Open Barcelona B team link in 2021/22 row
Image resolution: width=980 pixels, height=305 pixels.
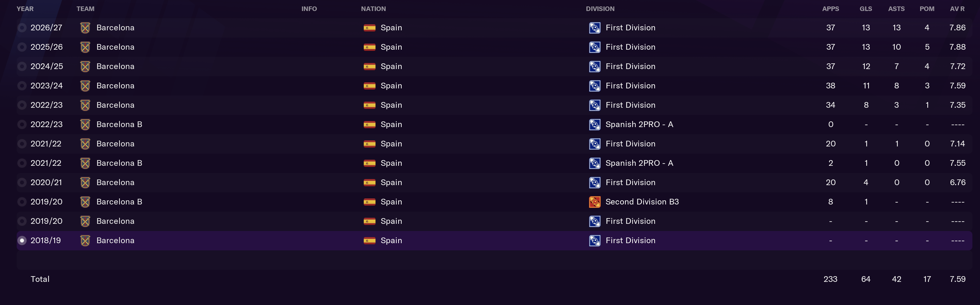(x=119, y=163)
